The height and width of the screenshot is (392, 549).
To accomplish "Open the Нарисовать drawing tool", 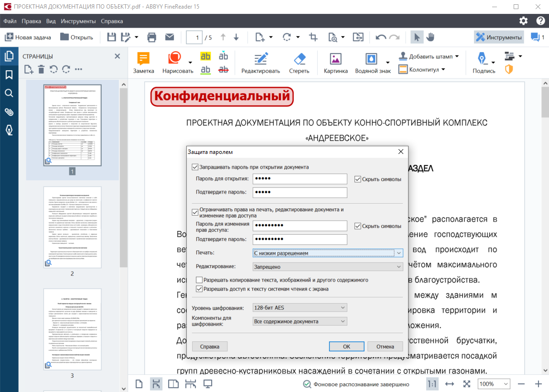I will point(173,61).
